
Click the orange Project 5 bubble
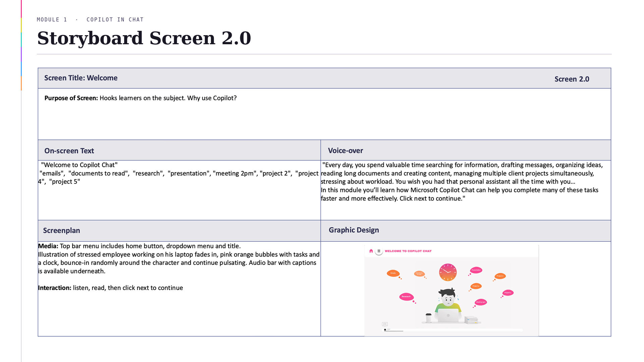pos(476,286)
